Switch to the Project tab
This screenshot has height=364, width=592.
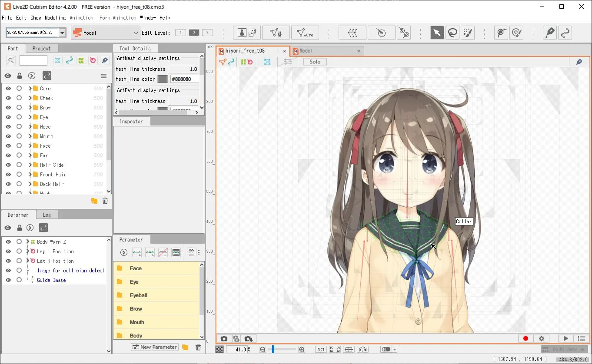click(41, 48)
